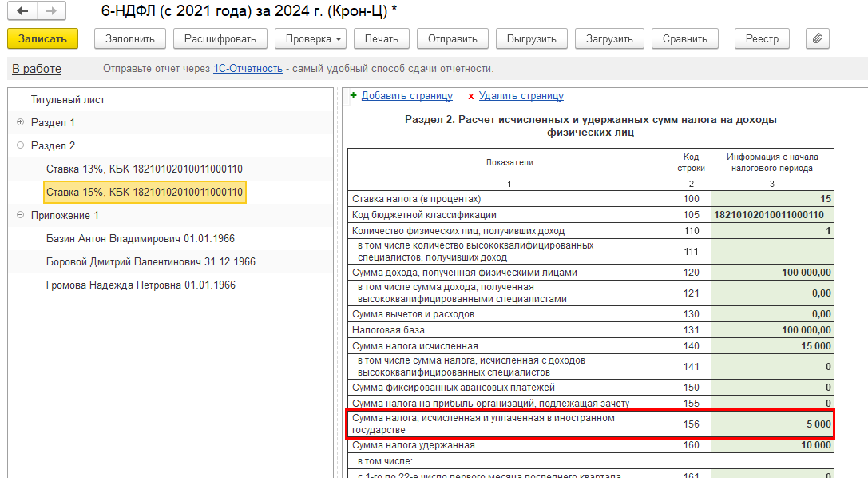Click the tax rate value 15 in row 100
This screenshot has height=478, width=868.
pos(772,199)
